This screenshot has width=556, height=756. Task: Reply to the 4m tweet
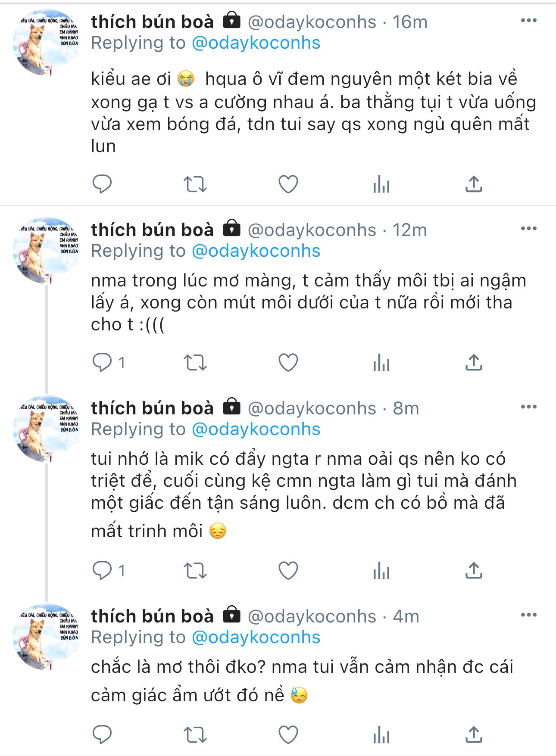(102, 735)
